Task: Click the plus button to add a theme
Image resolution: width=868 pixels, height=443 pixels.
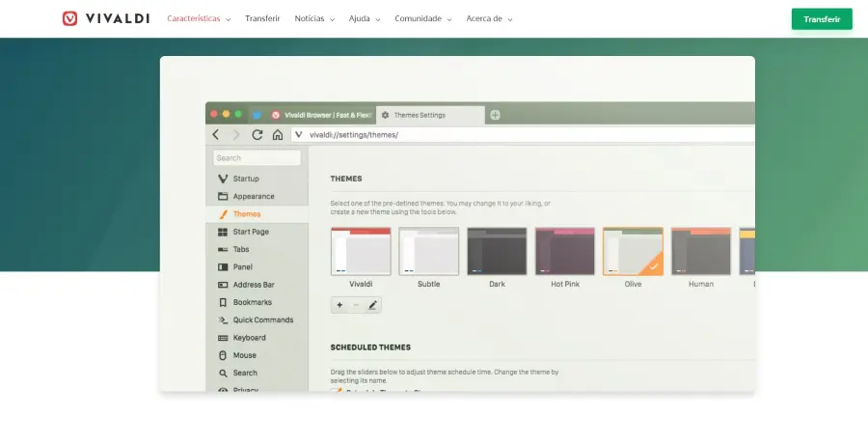Action: (x=339, y=305)
